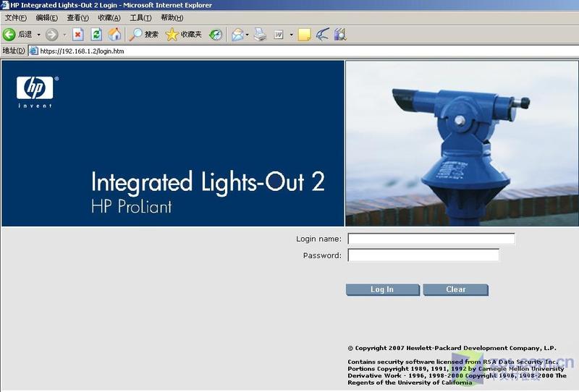Click the Print printer icon

point(260,35)
